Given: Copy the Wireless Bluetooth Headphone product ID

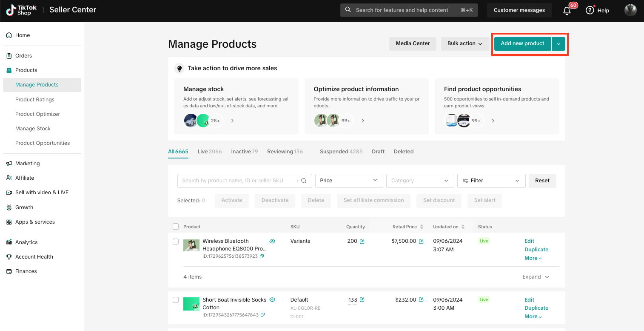Looking at the screenshot, I should (262, 256).
